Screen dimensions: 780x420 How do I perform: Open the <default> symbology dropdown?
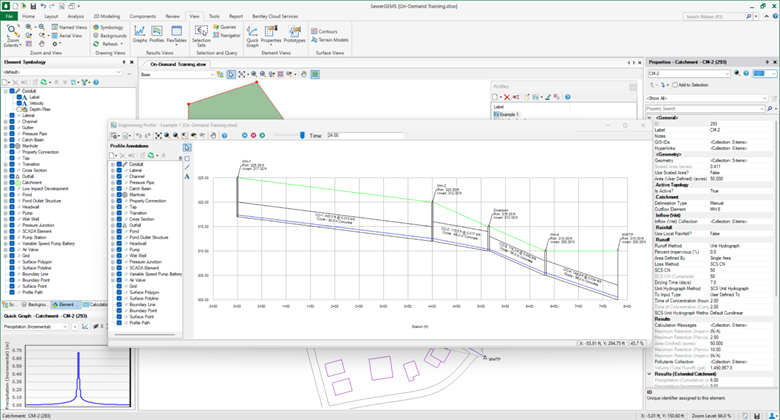click(x=119, y=72)
